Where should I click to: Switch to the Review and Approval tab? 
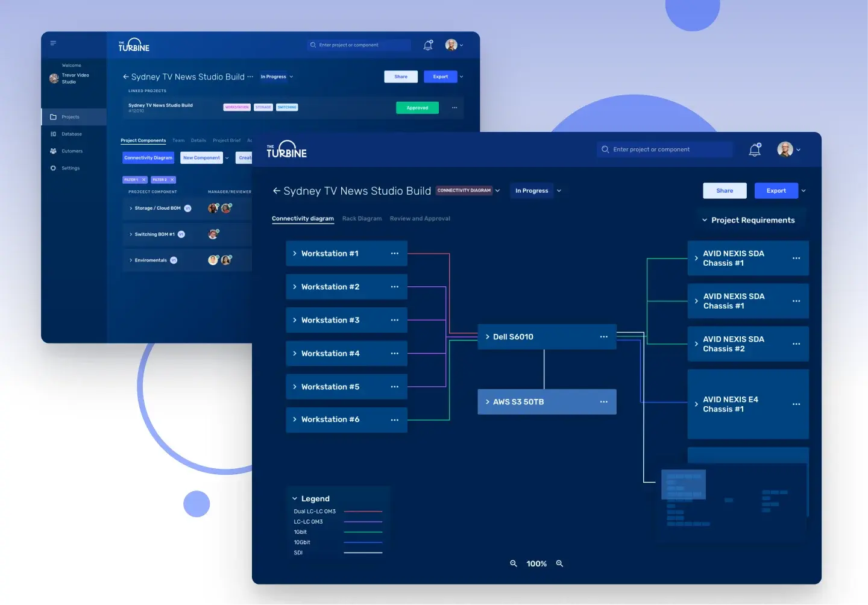(x=420, y=219)
